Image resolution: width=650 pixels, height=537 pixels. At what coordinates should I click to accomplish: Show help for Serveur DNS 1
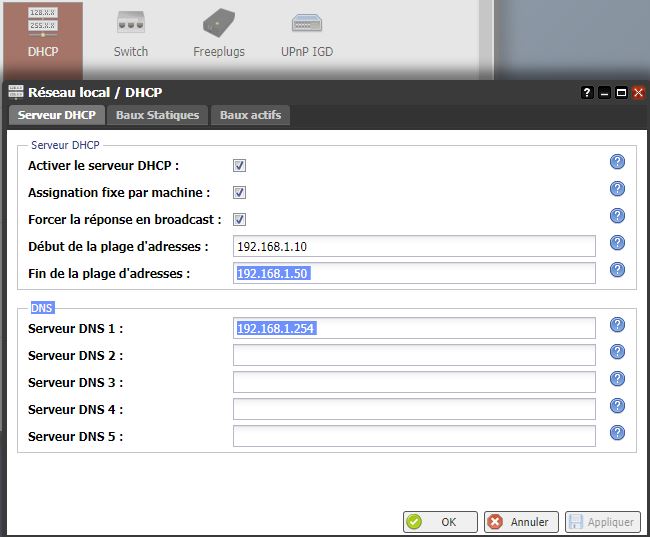pos(617,325)
